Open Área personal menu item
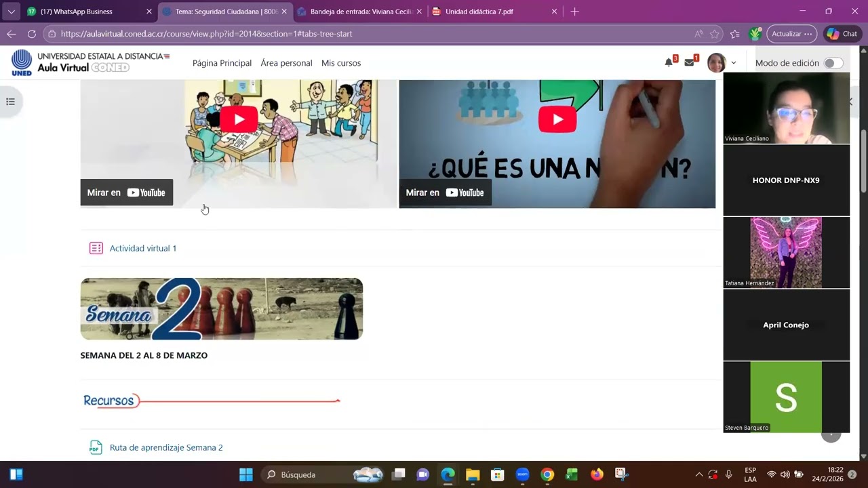Viewport: 868px width, 488px height. [x=286, y=63]
